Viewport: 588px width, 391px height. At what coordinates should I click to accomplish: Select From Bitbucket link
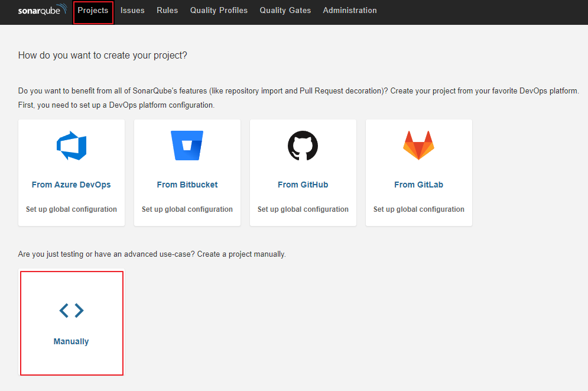[187, 185]
